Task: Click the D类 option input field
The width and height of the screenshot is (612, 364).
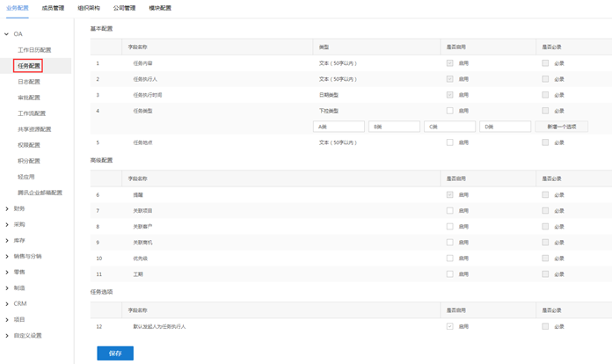Action: pos(505,127)
